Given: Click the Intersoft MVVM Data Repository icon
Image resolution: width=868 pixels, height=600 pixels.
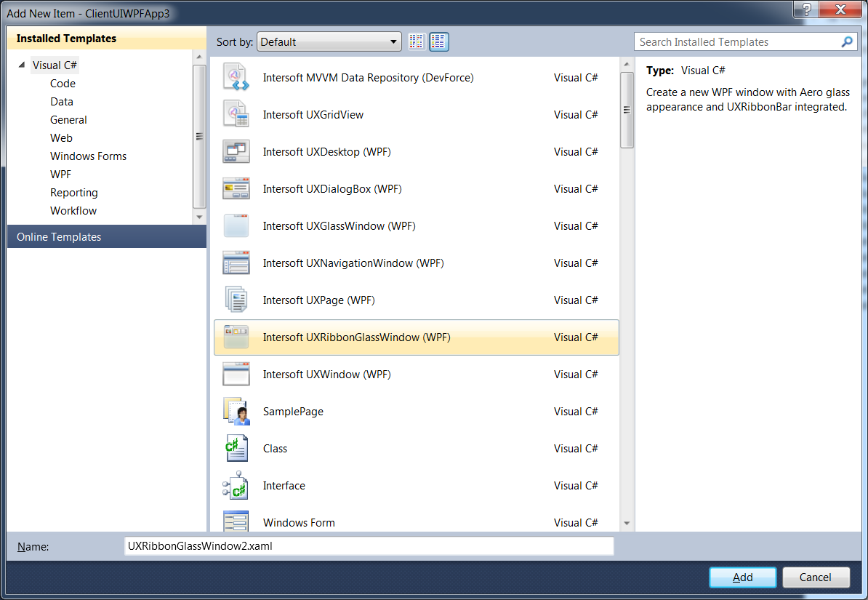Looking at the screenshot, I should click(236, 77).
